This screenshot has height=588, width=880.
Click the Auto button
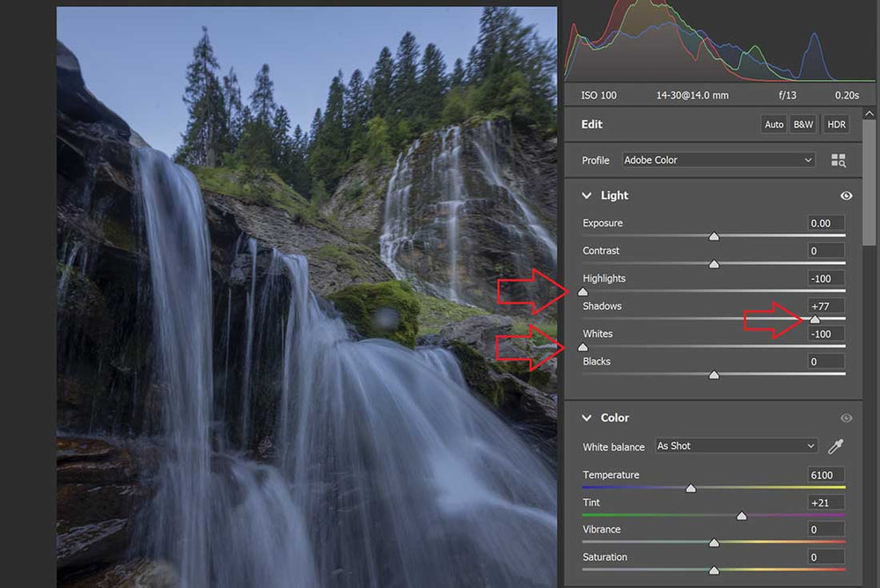tap(774, 125)
